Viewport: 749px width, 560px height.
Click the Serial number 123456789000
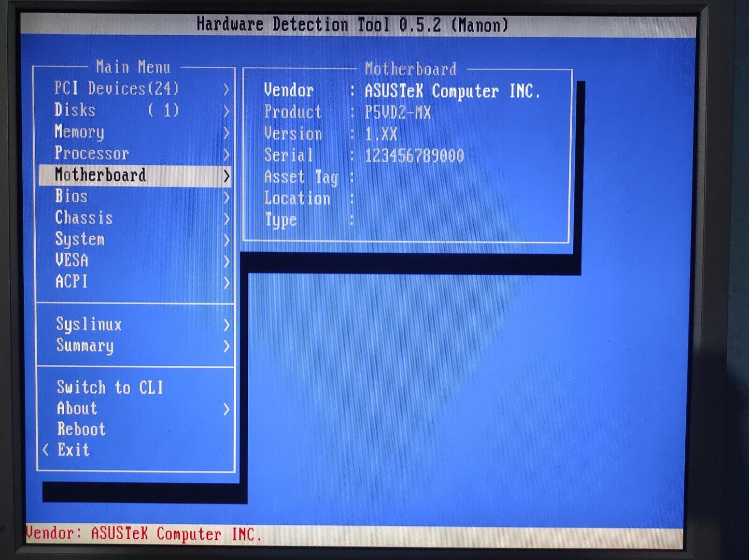pyautogui.click(x=414, y=155)
